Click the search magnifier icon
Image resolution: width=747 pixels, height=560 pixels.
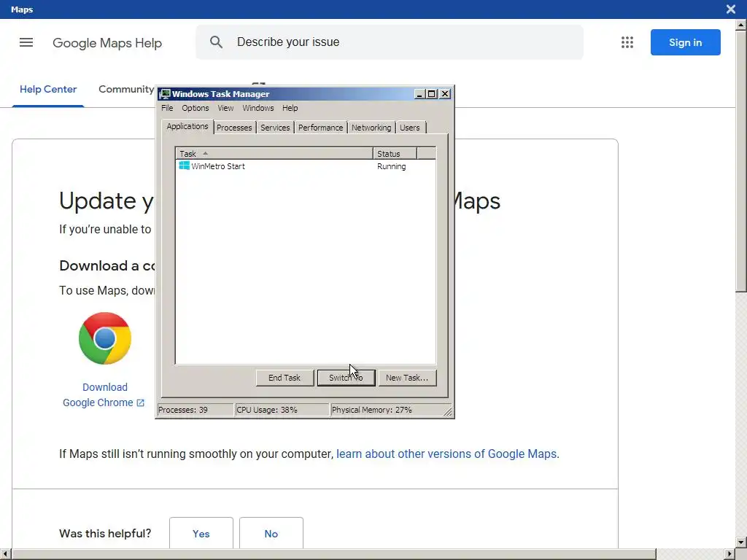tap(216, 42)
